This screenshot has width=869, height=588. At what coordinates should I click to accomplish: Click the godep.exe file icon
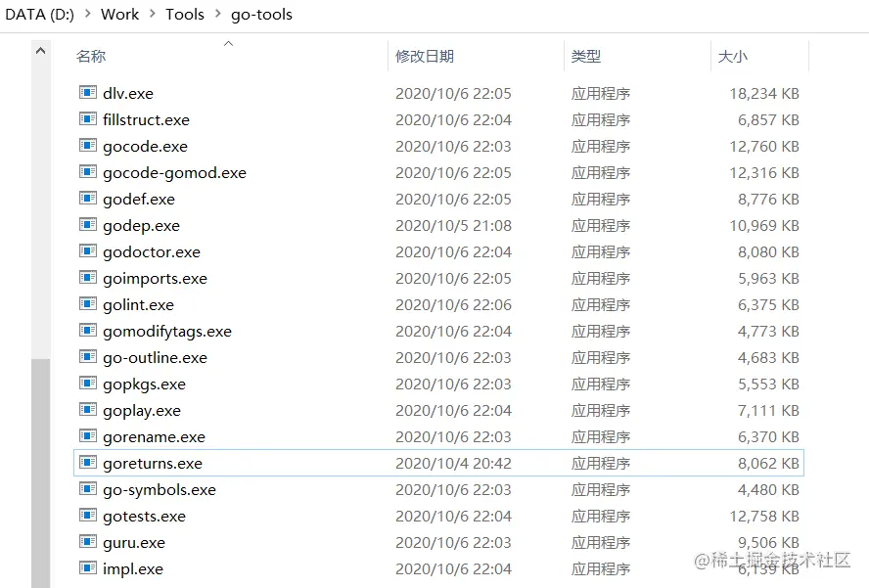(87, 224)
